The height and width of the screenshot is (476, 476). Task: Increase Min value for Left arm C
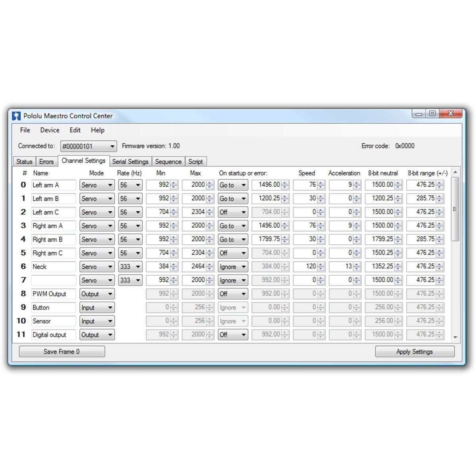(x=174, y=210)
